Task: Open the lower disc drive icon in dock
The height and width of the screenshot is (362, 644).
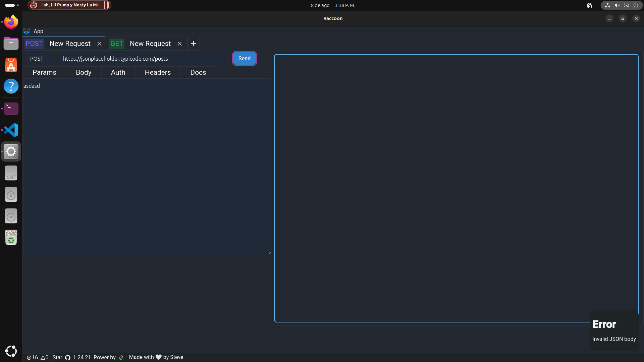Action: 11,216
